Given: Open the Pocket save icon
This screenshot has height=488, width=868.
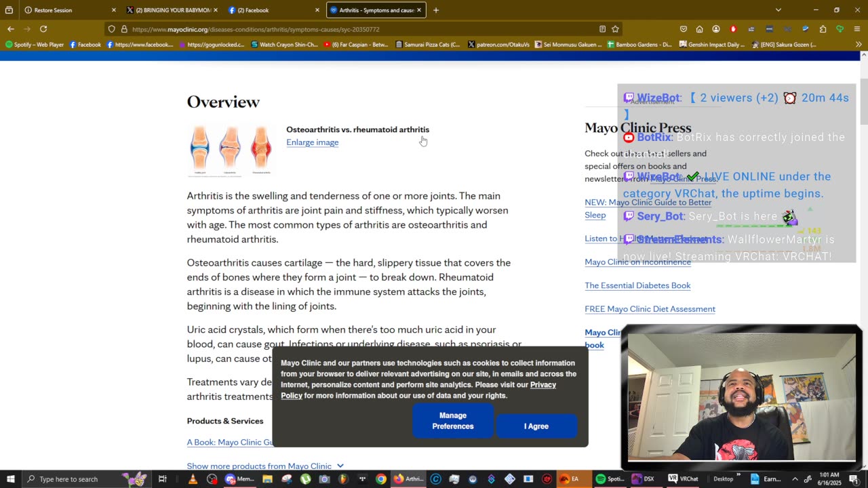Looking at the screenshot, I should (683, 29).
